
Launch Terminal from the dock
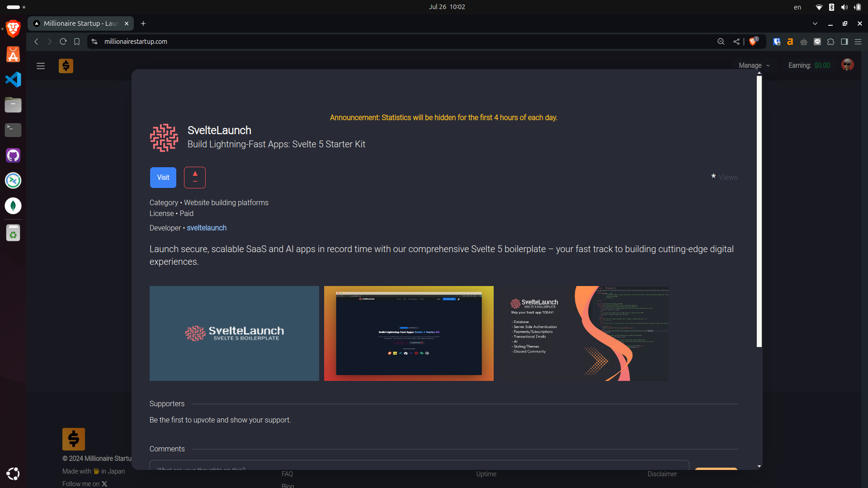13,130
